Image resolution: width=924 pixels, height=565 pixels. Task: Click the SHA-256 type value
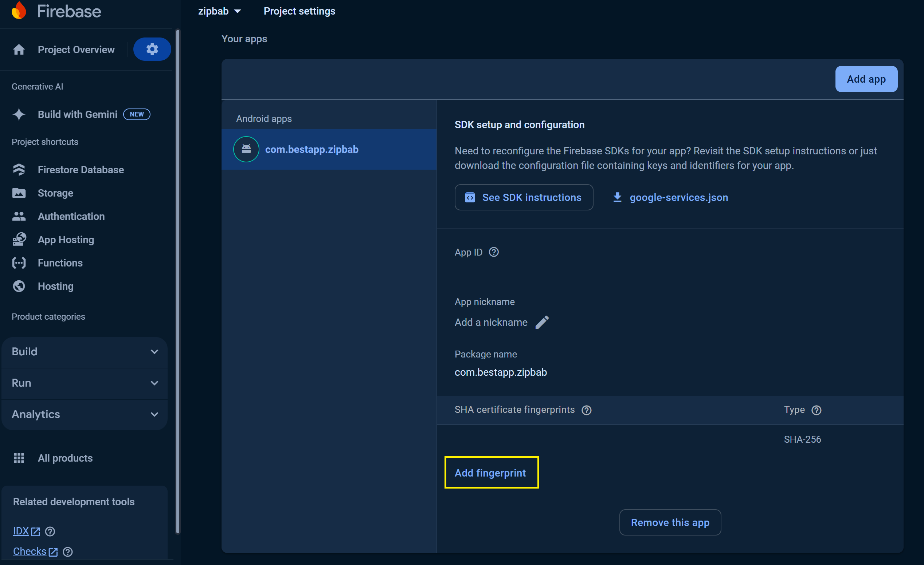coord(803,439)
